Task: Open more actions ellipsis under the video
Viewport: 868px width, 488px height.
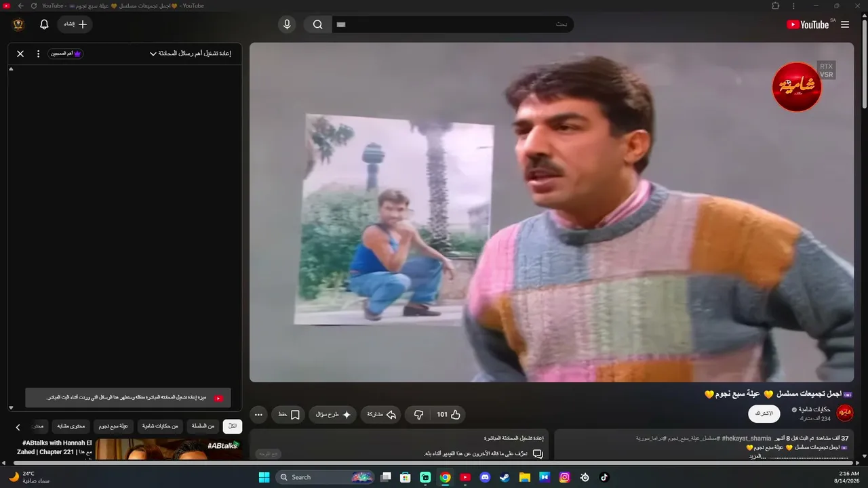Action: [x=258, y=414]
